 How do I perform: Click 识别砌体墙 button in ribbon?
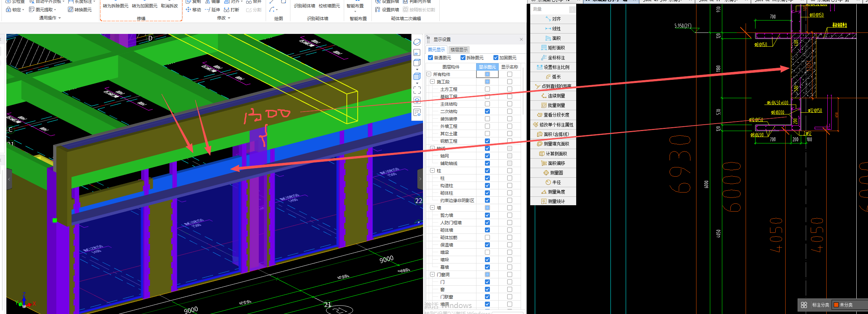(x=304, y=6)
